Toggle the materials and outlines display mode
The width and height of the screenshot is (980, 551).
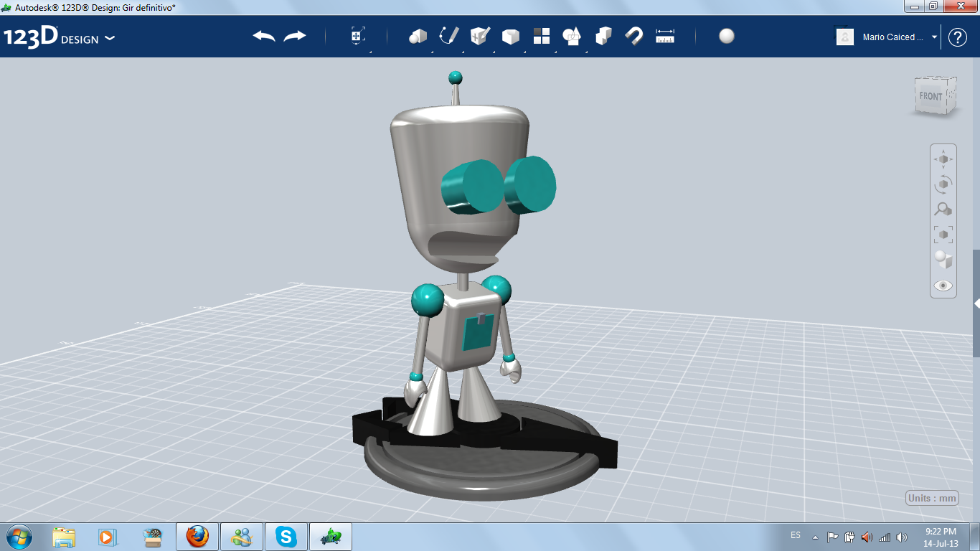(x=943, y=259)
